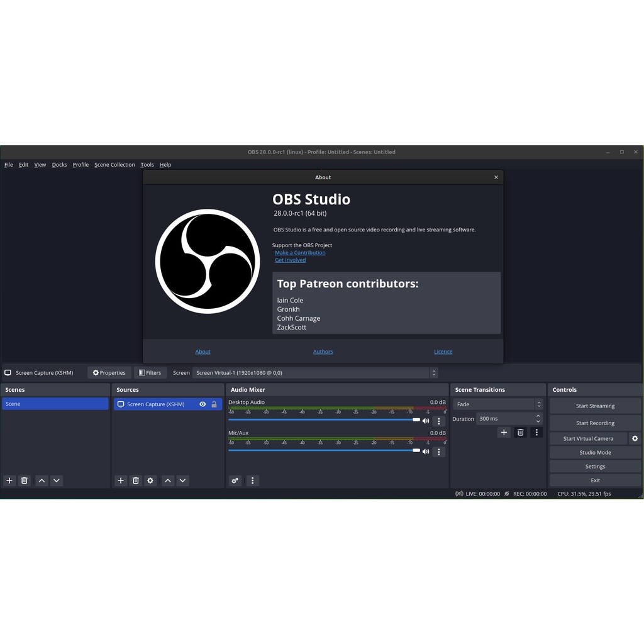Adjust Mic/Aux volume slider
The image size is (644, 644).
click(x=324, y=450)
